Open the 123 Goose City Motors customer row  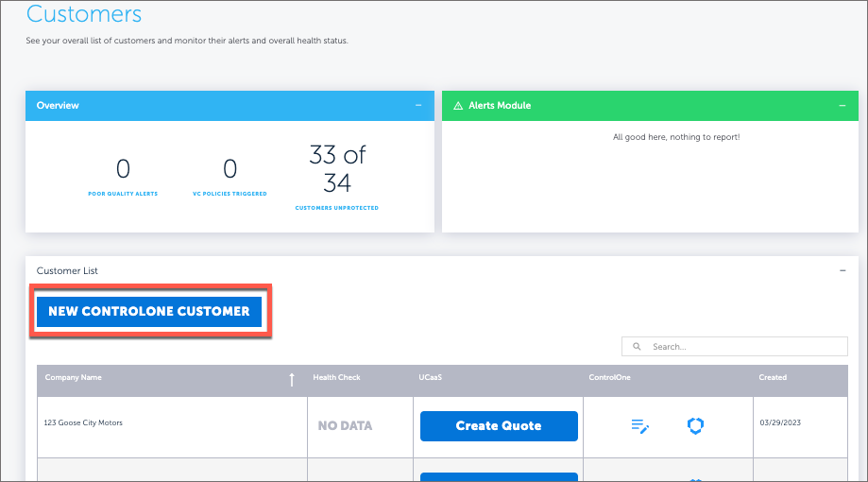[84, 422]
